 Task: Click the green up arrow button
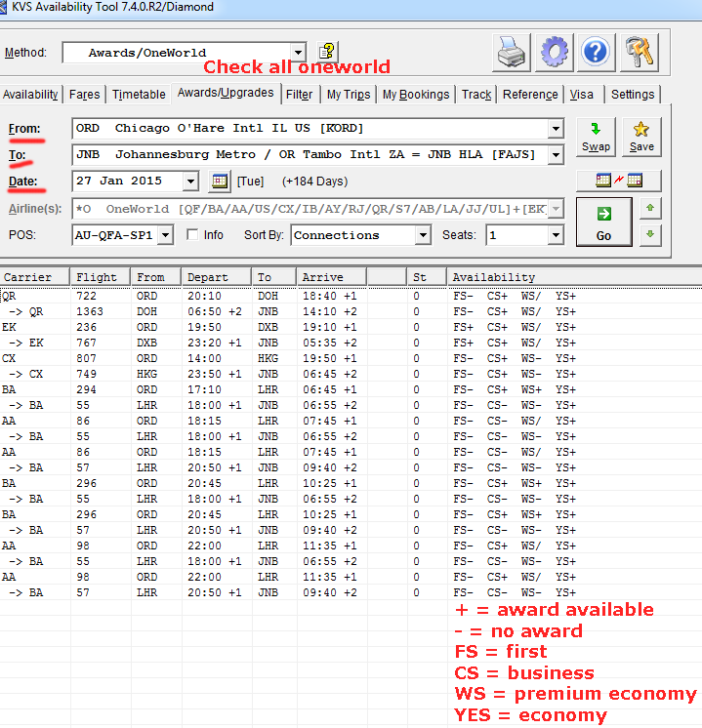(650, 209)
